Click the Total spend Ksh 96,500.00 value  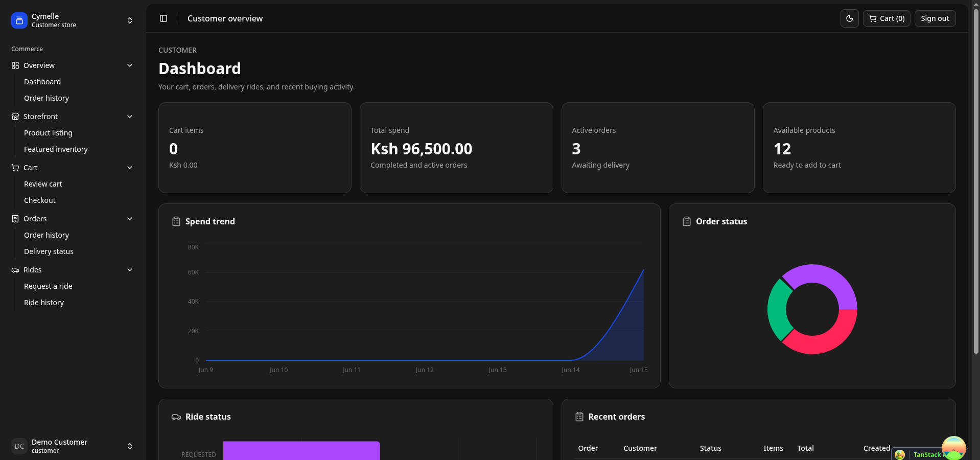(x=422, y=149)
